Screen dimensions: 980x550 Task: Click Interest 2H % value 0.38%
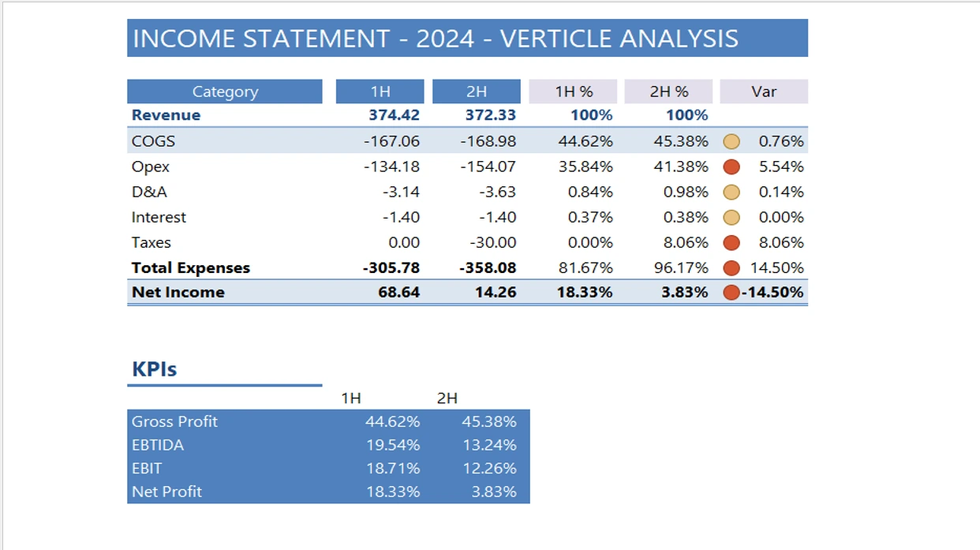click(686, 218)
